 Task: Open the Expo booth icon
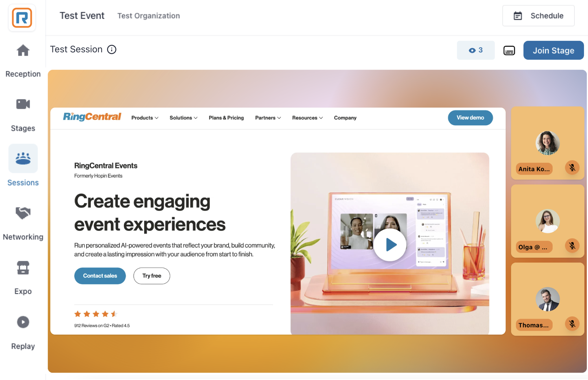click(23, 268)
